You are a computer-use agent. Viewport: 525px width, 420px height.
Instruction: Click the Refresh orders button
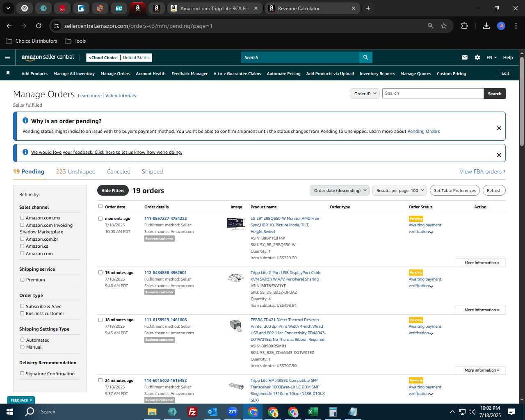tap(494, 190)
